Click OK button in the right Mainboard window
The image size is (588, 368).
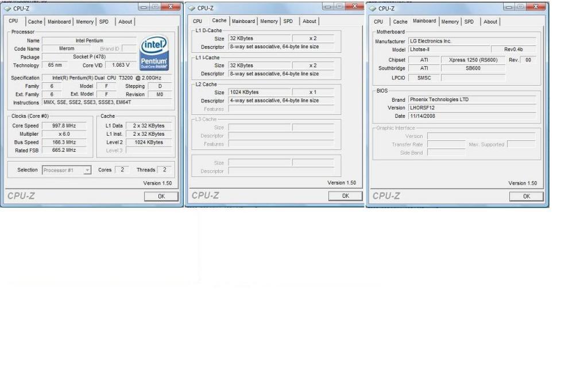tap(527, 197)
